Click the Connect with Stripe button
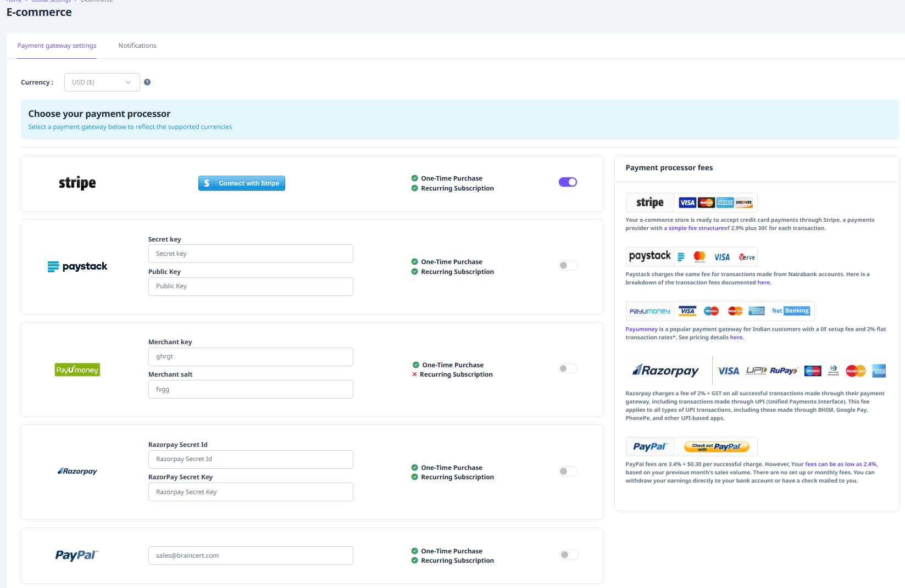Image resolution: width=905 pixels, height=588 pixels. coord(241,183)
